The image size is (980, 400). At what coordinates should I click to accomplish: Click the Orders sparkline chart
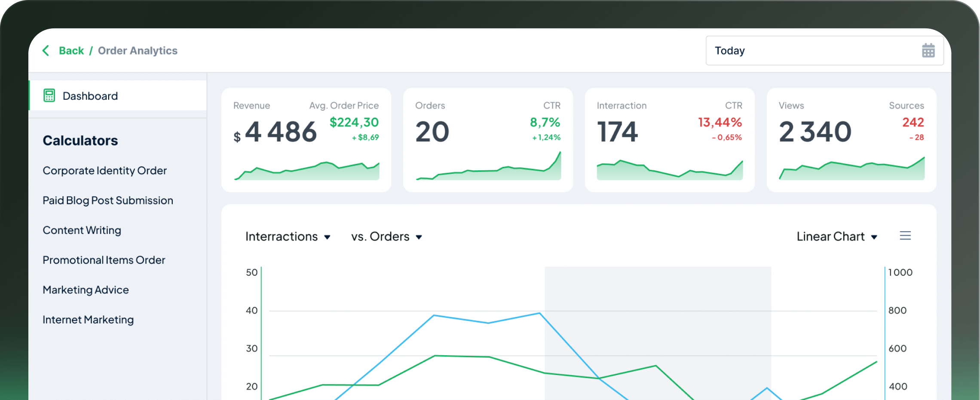click(488, 169)
